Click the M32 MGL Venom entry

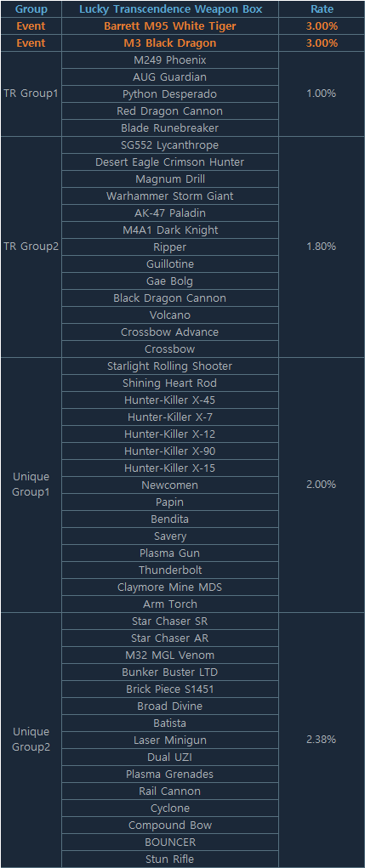pos(169,655)
